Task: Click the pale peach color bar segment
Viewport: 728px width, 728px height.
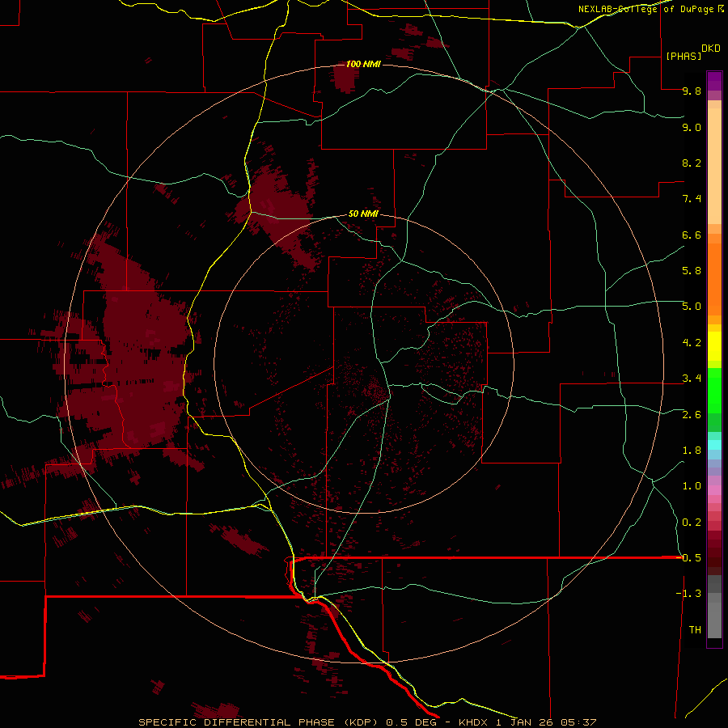Action: tap(714, 166)
